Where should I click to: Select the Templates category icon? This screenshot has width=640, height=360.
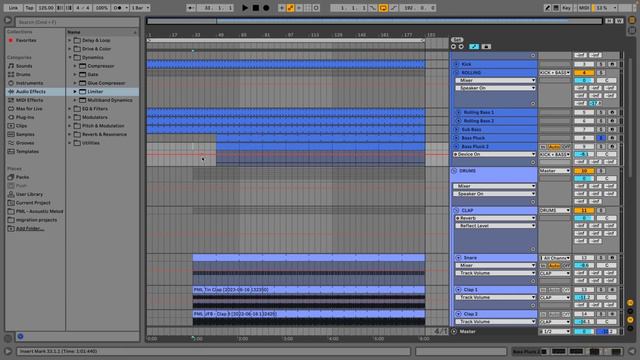[x=11, y=151]
